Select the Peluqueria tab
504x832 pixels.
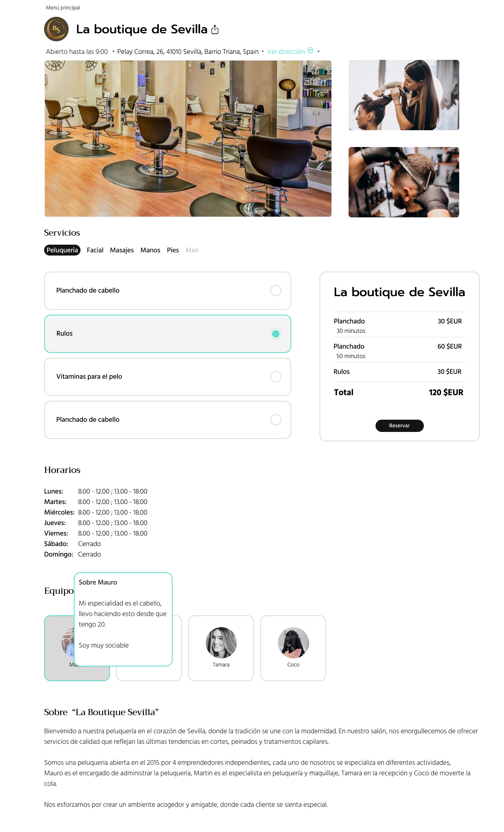coord(62,250)
